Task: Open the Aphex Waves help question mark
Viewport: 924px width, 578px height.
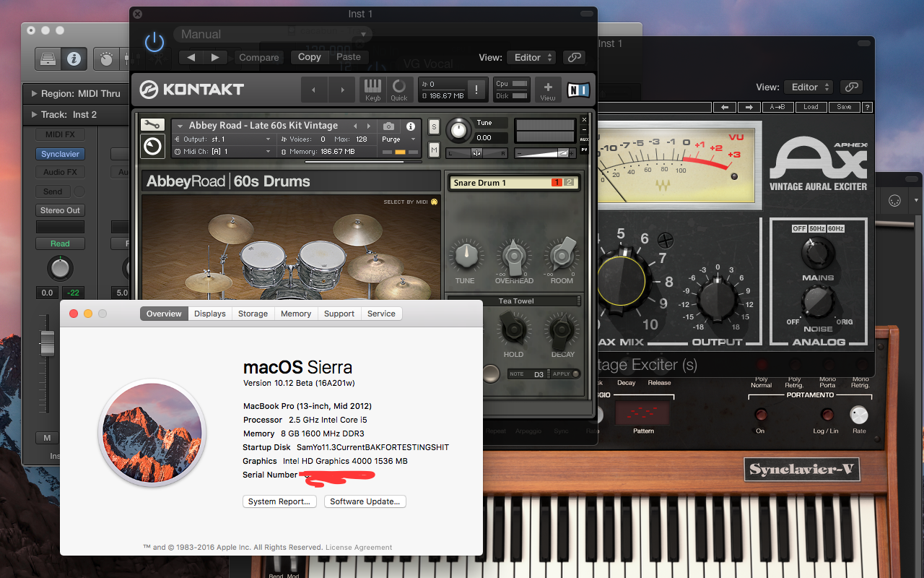Action: [x=867, y=107]
